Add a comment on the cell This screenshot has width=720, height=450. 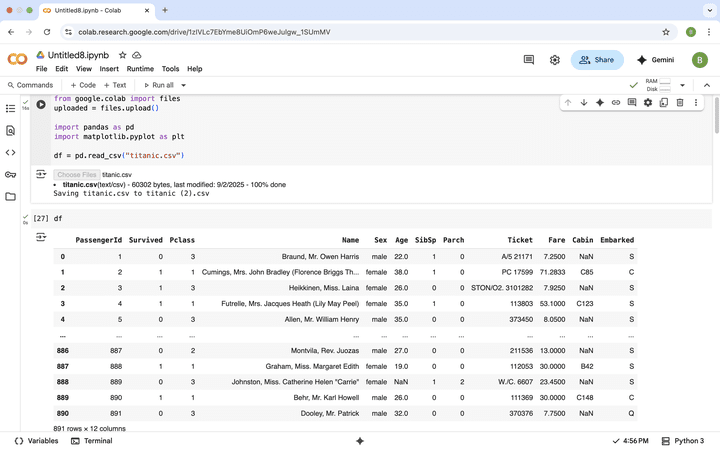pyautogui.click(x=632, y=103)
